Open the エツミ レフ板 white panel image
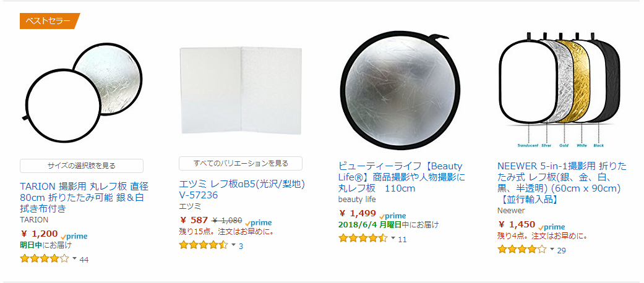 pyautogui.click(x=240, y=91)
